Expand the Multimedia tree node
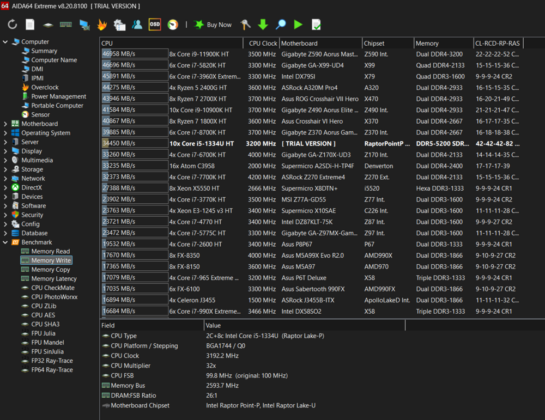Screen dimensions: 545x420 point(5,160)
